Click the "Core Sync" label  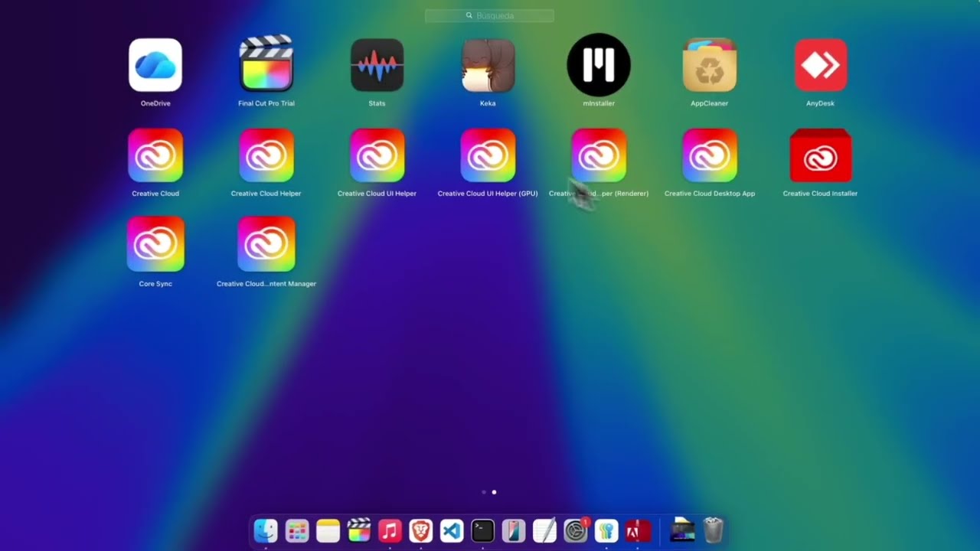point(155,284)
